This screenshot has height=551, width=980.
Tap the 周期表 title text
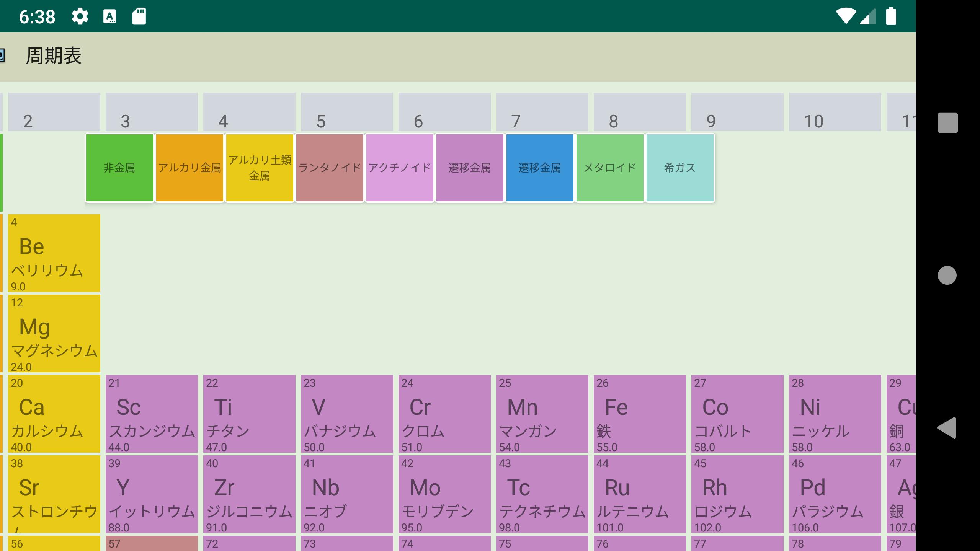[x=54, y=56]
